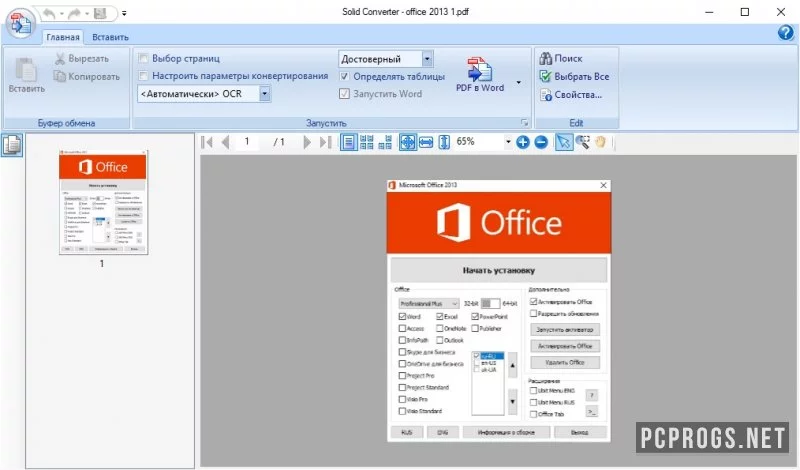The image size is (800, 470).
Task: Select the four-page grid view layout icon
Action: point(366,142)
